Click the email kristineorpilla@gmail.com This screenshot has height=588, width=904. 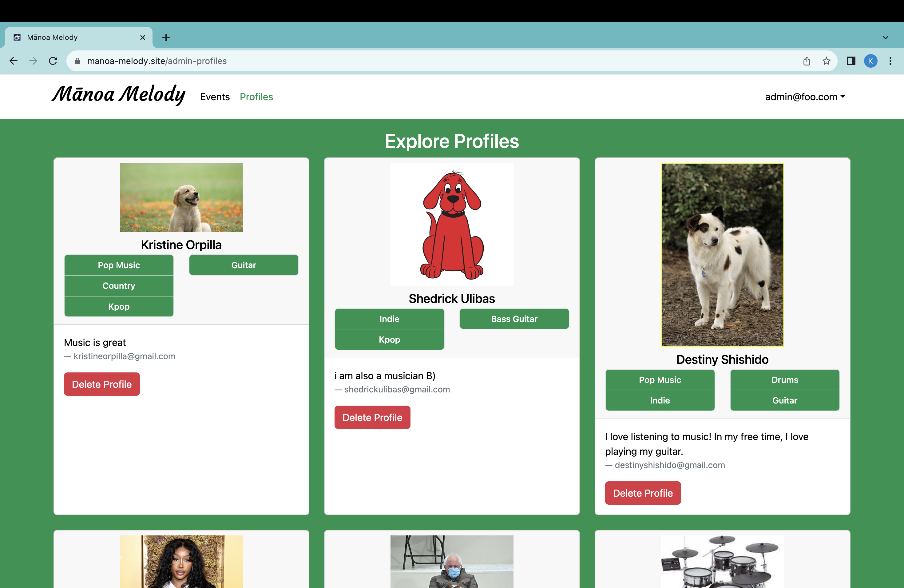coord(124,356)
